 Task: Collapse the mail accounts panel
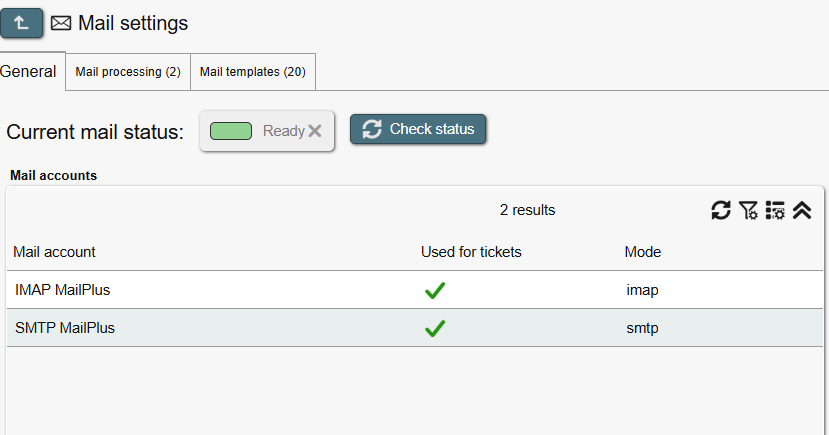pyautogui.click(x=802, y=210)
